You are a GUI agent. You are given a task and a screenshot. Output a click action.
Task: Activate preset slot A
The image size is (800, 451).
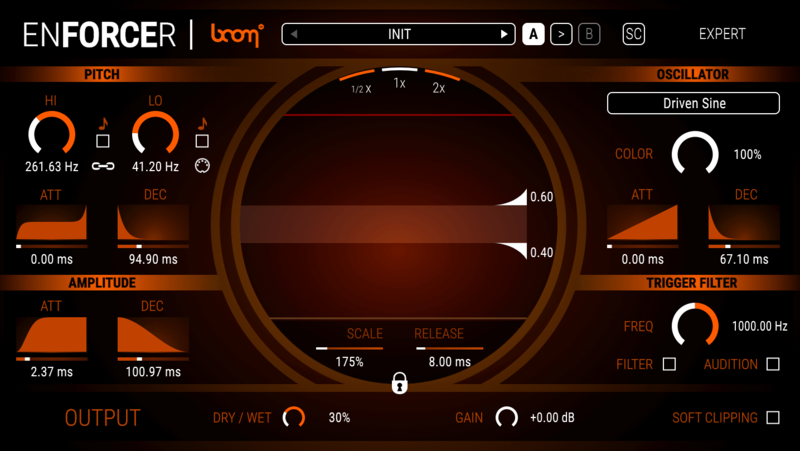tap(533, 34)
